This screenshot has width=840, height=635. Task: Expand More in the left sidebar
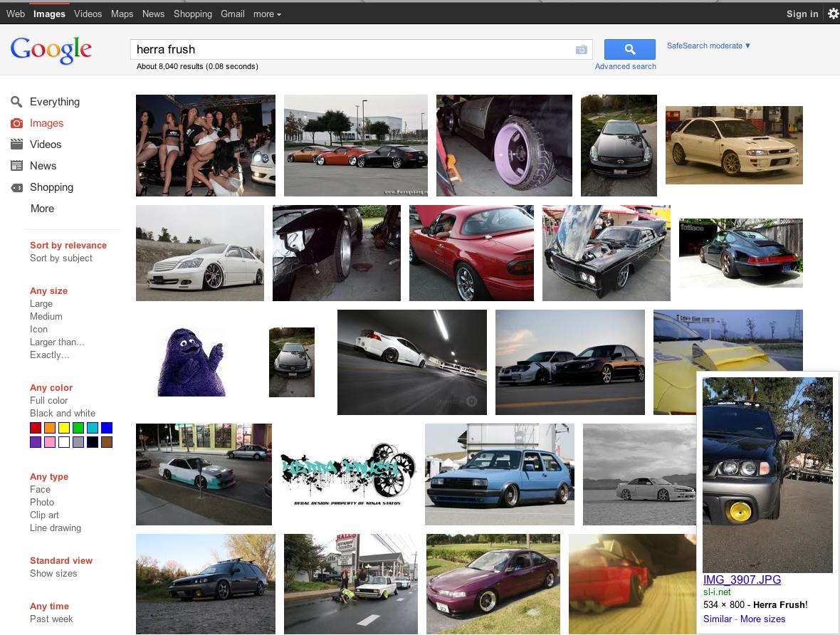coord(42,209)
